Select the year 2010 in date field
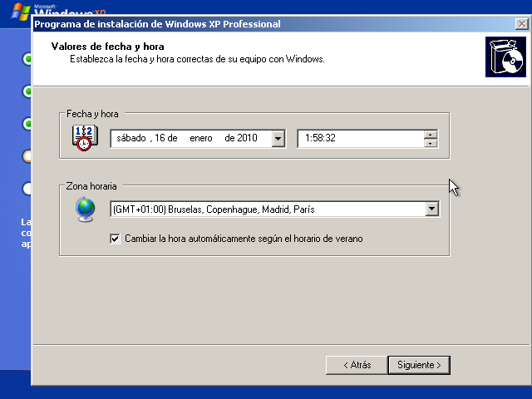The width and height of the screenshot is (532, 399). [248, 138]
